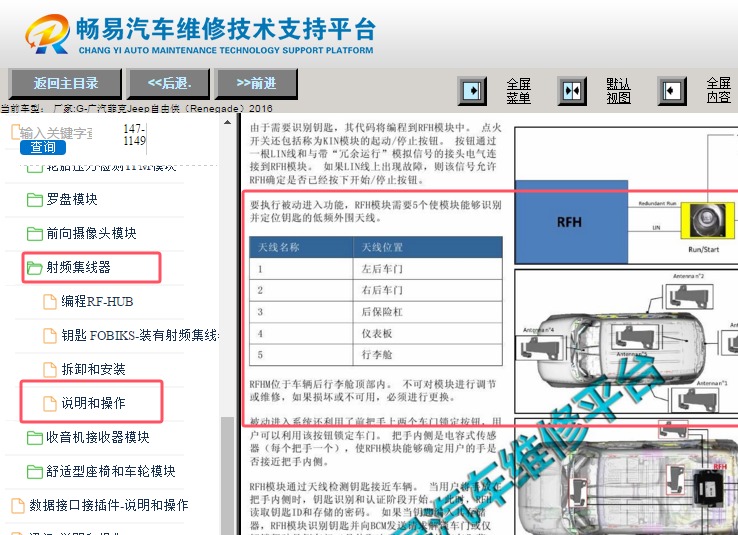Image resolution: width=738 pixels, height=535 pixels.
Task: Click the 全屏菜单 arrow icon
Action: pos(472,91)
